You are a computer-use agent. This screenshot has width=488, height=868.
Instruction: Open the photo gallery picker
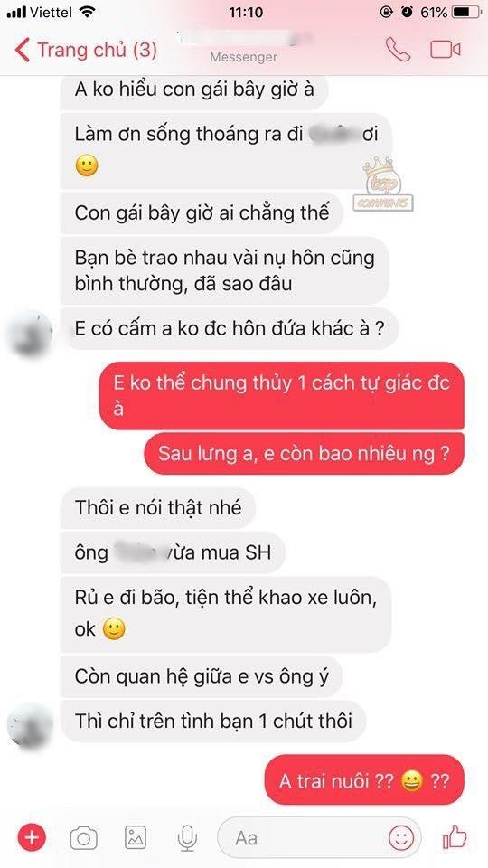pos(136,838)
